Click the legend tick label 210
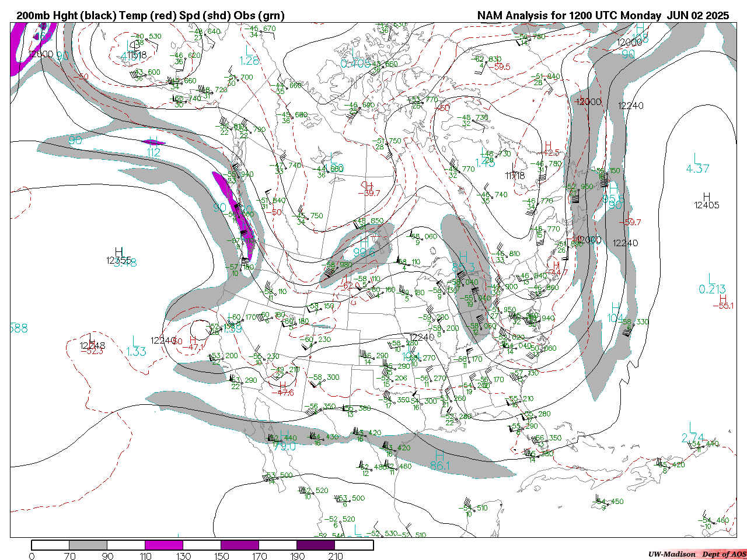The image size is (747, 560). pos(335,556)
